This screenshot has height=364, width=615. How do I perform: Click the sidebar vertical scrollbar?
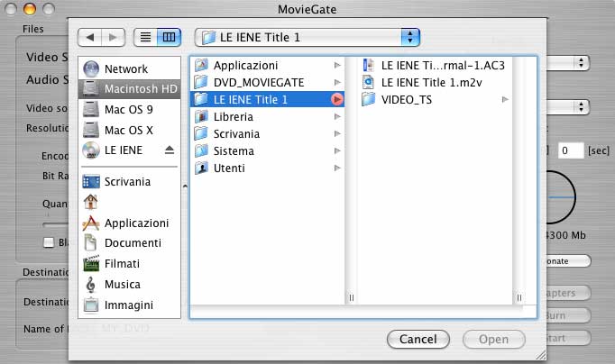click(x=184, y=187)
